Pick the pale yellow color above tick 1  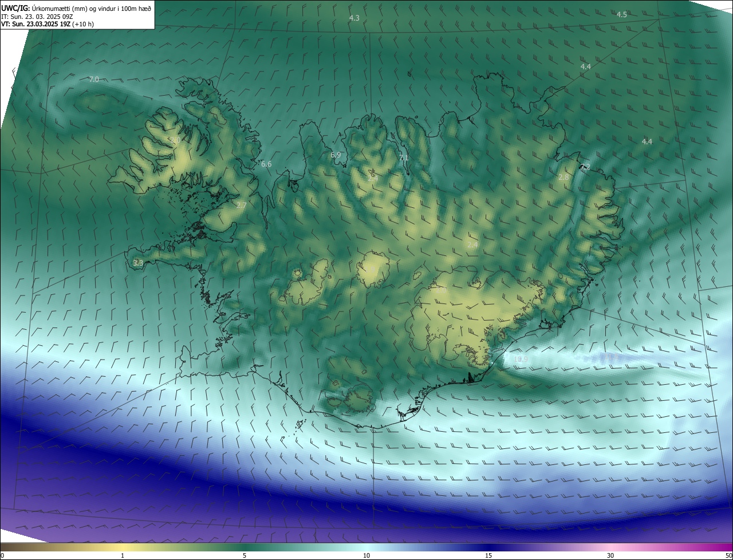[x=123, y=547]
